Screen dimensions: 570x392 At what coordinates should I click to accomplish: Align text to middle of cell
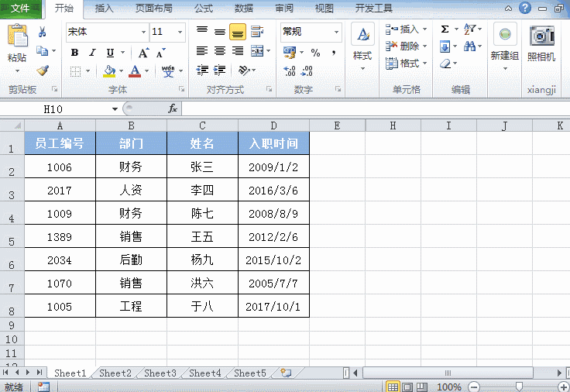(220, 32)
